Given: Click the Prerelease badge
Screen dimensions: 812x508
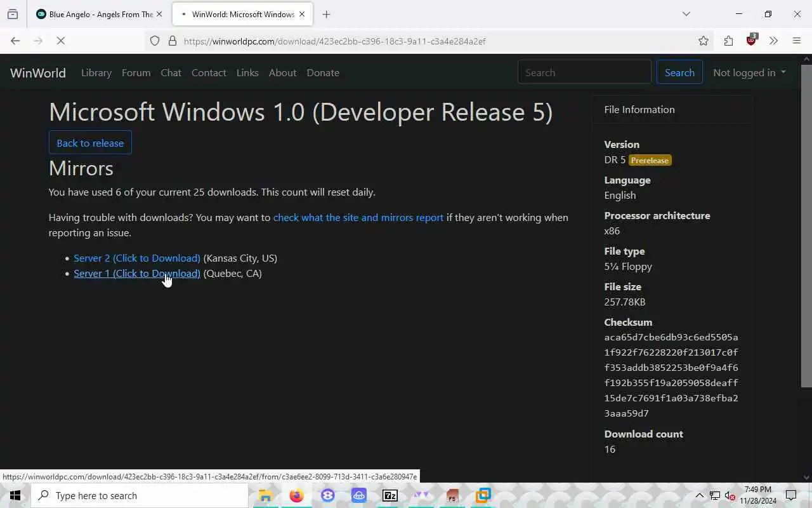Looking at the screenshot, I should (x=650, y=160).
